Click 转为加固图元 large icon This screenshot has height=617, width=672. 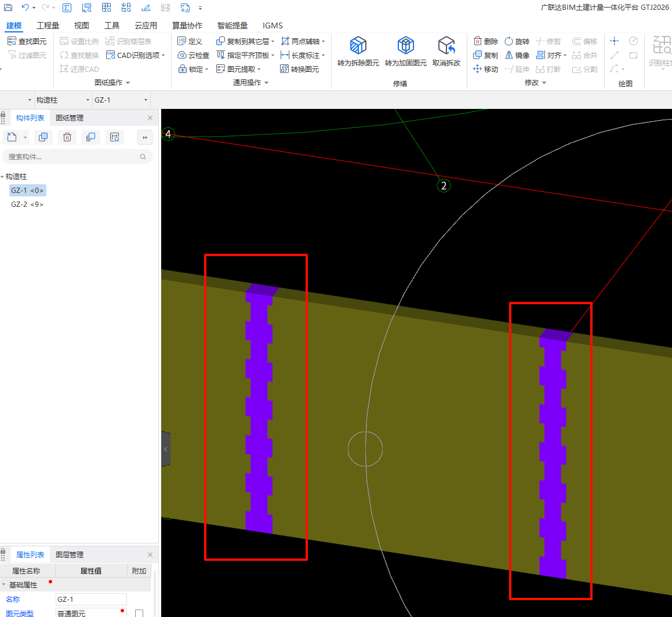pyautogui.click(x=405, y=52)
